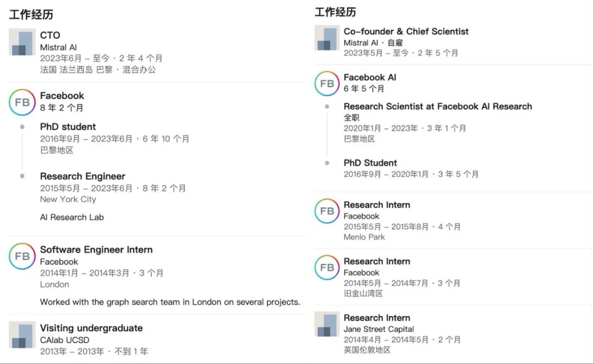This screenshot has height=364, width=594.
Task: Click Facebook AI logo in right column
Action: [x=327, y=84]
